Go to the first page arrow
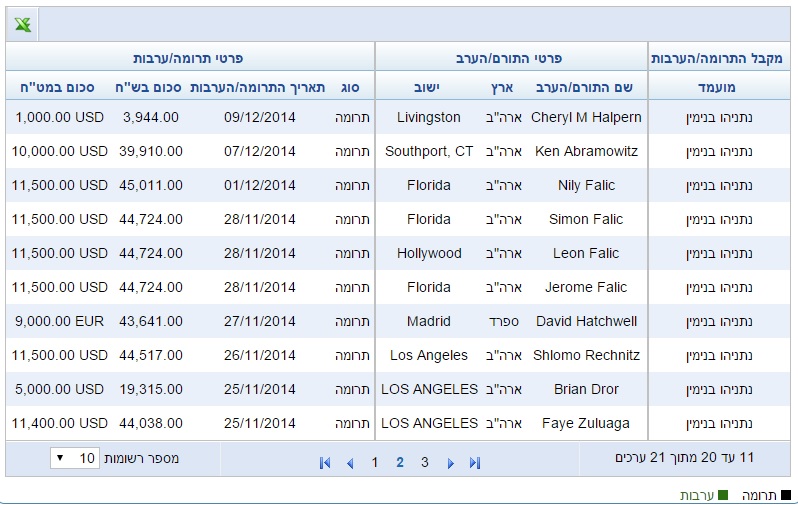The height and width of the screenshot is (505, 798). (x=325, y=463)
